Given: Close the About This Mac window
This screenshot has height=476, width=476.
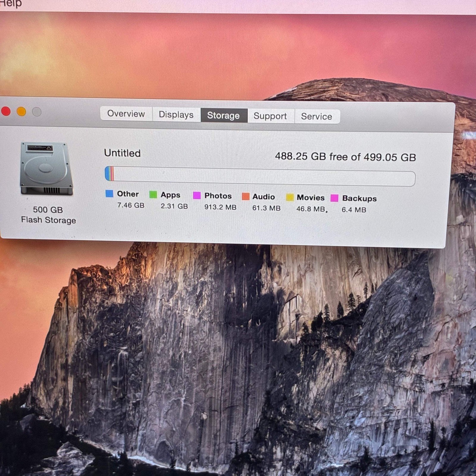Looking at the screenshot, I should (6, 111).
